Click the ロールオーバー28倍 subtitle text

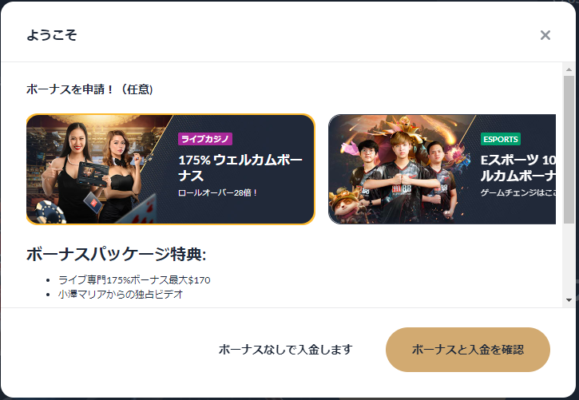218,193
